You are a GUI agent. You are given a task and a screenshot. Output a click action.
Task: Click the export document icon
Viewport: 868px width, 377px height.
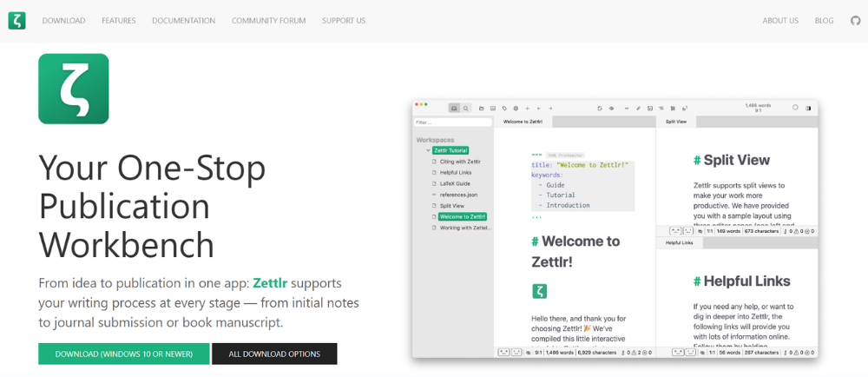pos(600,109)
